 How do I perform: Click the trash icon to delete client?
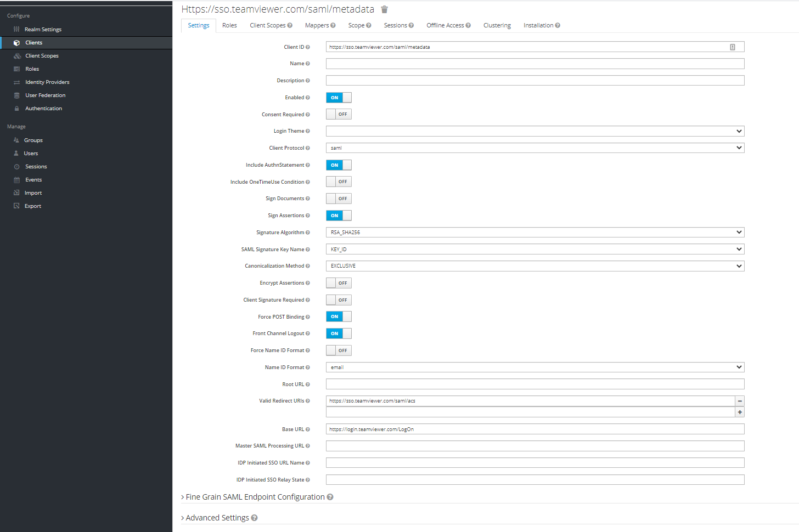[384, 9]
